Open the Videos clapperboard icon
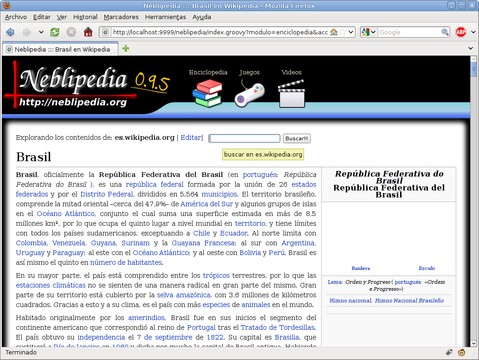Image resolution: width=479 pixels, height=360 pixels. click(291, 94)
